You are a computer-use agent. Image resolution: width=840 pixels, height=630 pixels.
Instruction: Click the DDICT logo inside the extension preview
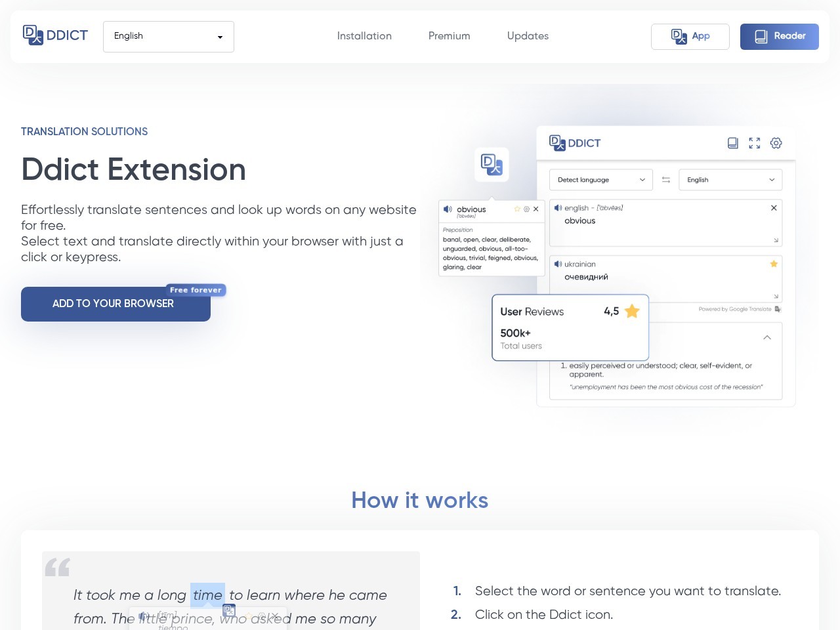(x=575, y=143)
